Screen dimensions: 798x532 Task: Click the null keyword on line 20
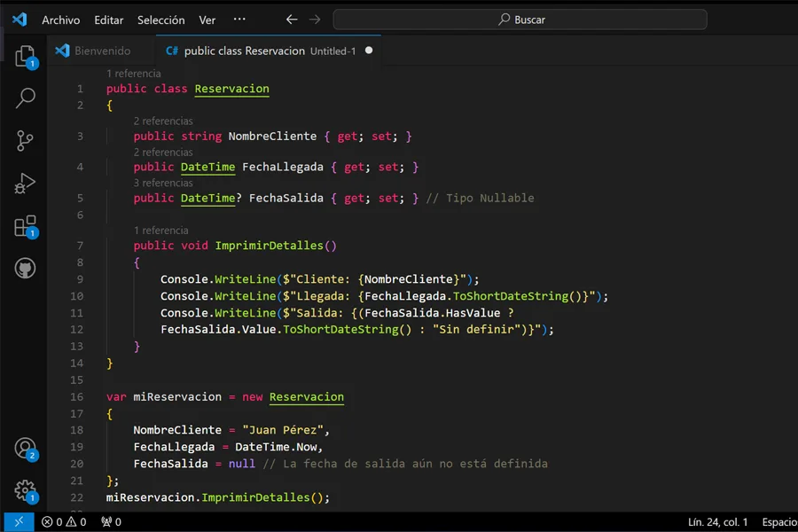242,464
